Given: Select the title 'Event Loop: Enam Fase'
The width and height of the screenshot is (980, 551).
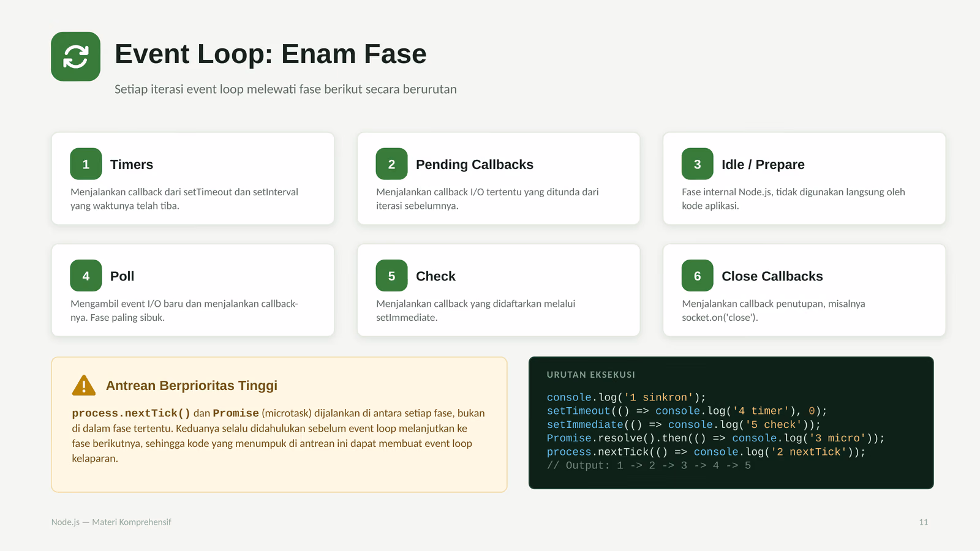Looking at the screenshot, I should (x=270, y=54).
